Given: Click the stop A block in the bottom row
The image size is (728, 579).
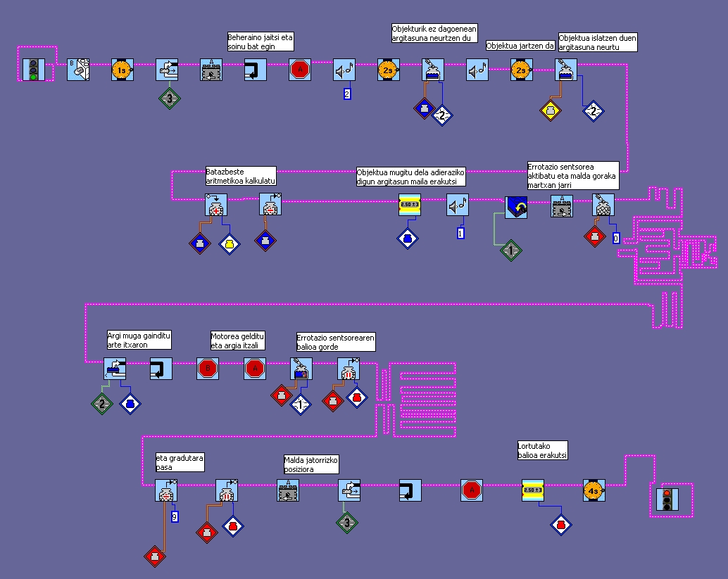Looking at the screenshot, I should (x=472, y=490).
